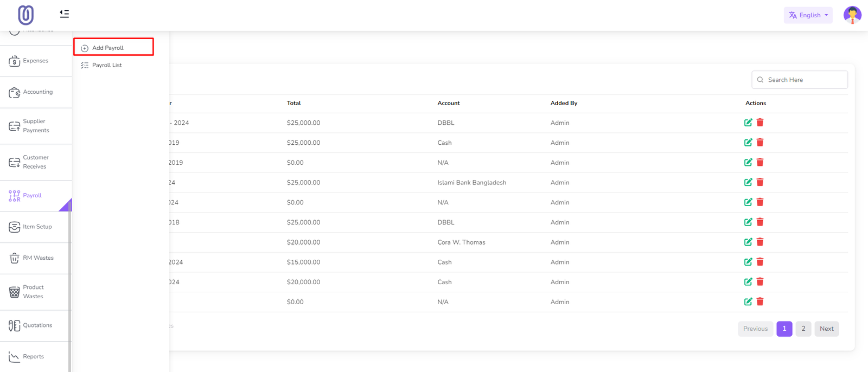Click edit icon for the $15,000.00 row
Screen dimensions: 868x372
coord(748,262)
